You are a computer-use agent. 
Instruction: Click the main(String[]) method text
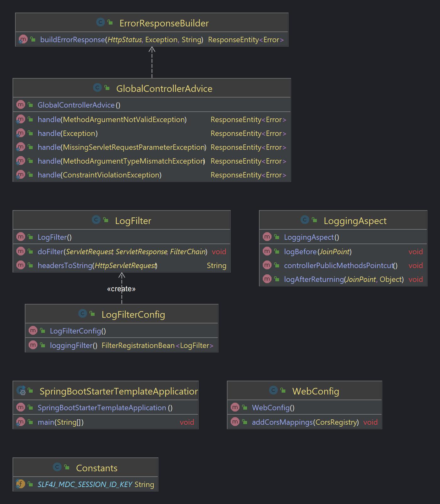[61, 422]
